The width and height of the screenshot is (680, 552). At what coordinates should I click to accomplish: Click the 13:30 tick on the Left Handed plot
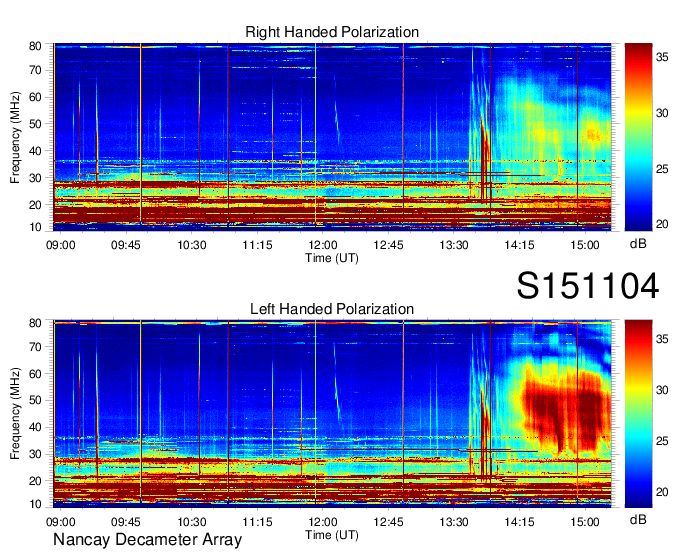click(x=454, y=522)
